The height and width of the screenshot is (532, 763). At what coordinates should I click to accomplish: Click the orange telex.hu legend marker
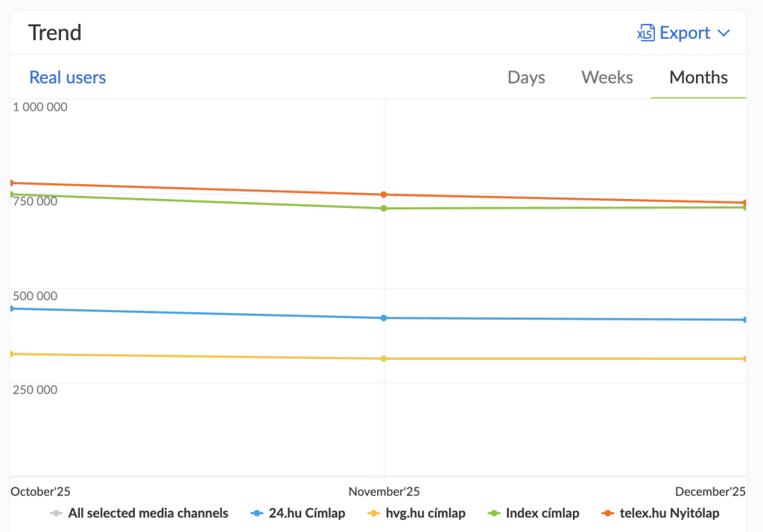[x=608, y=513]
